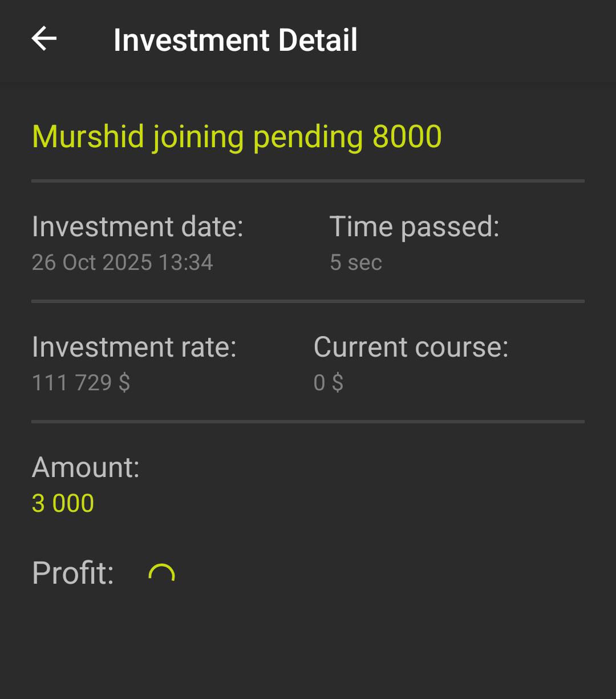Click the Current course label
The image size is (616, 699).
click(x=411, y=347)
